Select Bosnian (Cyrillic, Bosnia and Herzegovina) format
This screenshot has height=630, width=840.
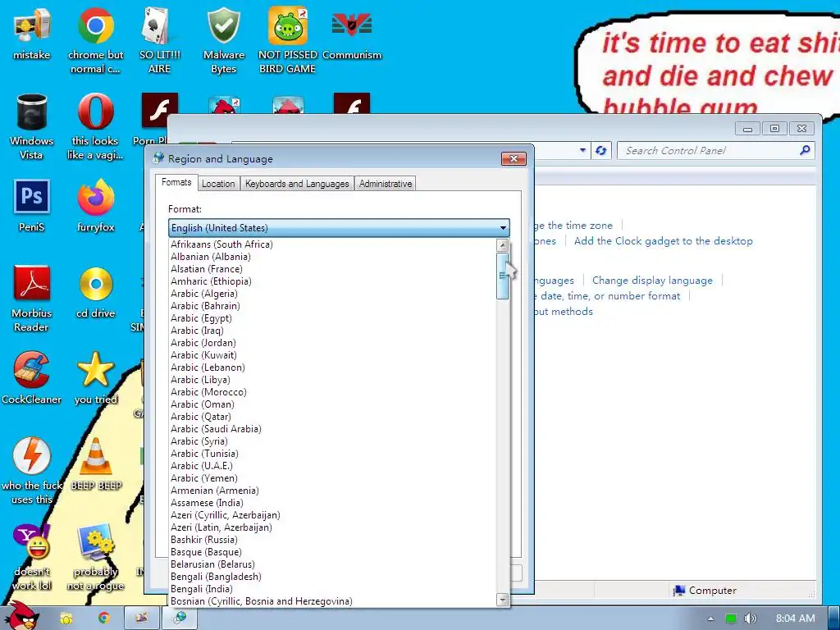click(333, 601)
